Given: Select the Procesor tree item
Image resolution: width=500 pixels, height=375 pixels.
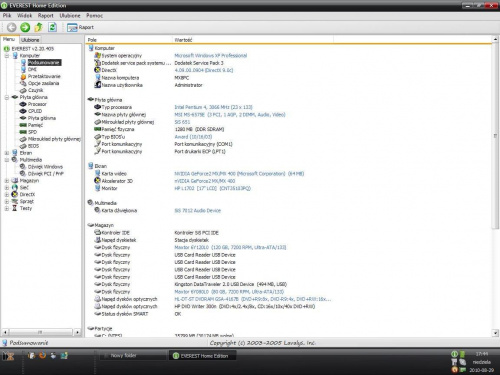Looking at the screenshot, I should 37,104.
